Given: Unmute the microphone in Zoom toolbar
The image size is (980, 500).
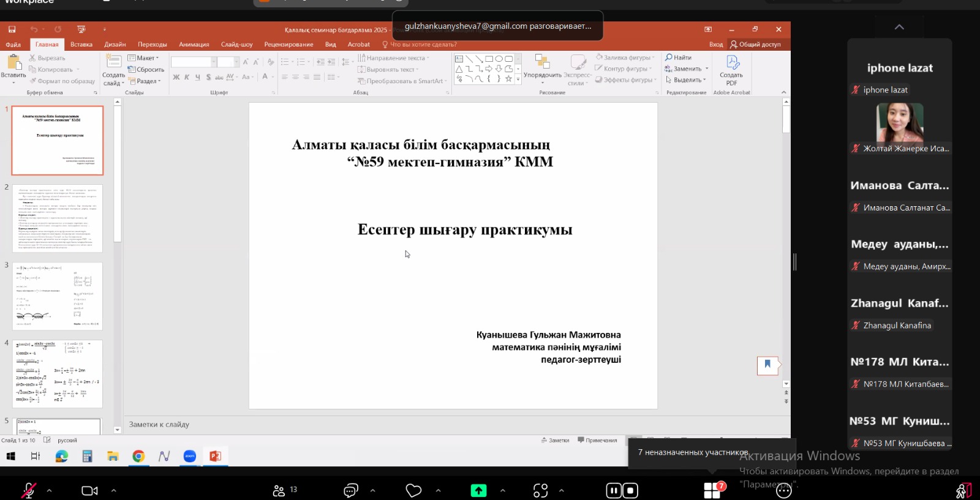Looking at the screenshot, I should tap(28, 490).
